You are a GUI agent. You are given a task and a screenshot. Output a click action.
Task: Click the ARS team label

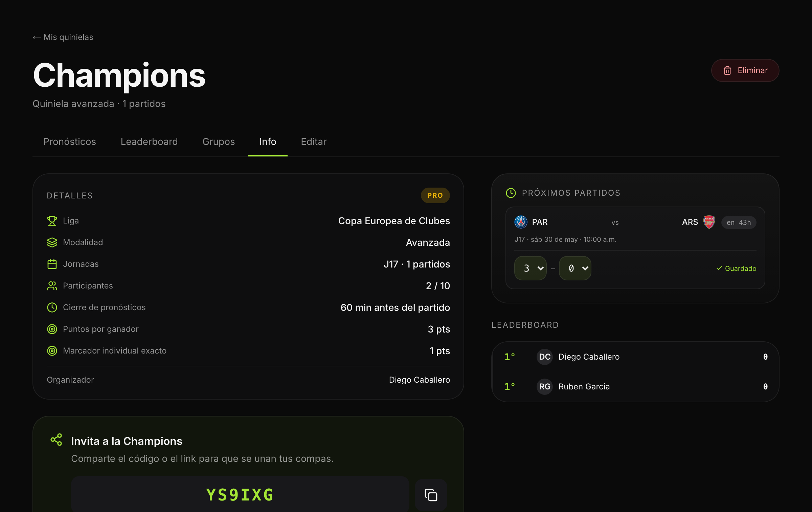(690, 222)
